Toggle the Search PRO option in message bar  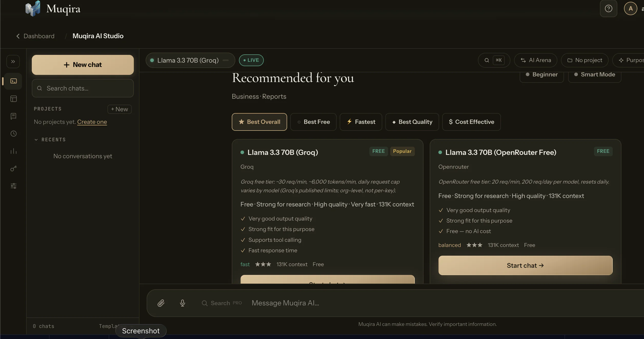(222, 303)
